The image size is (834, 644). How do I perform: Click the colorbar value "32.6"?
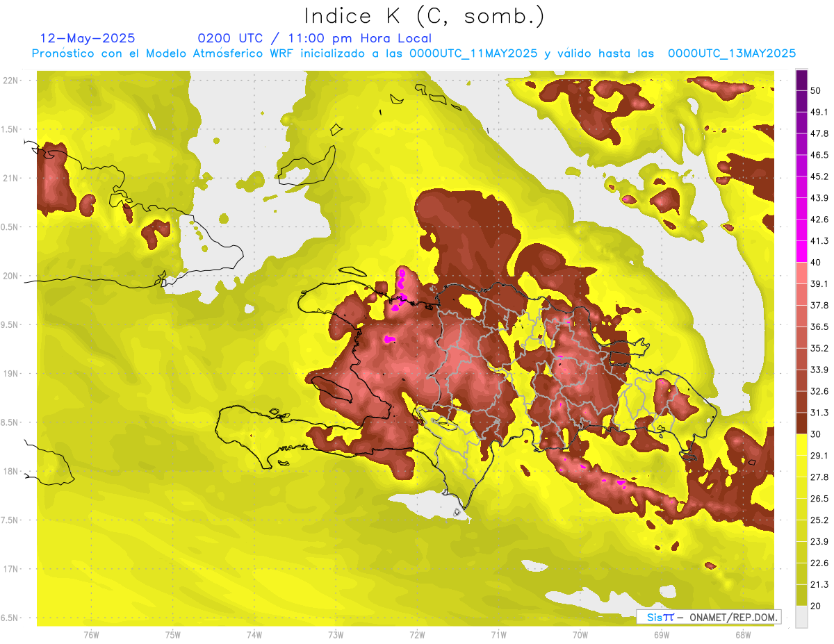pyautogui.click(x=819, y=391)
